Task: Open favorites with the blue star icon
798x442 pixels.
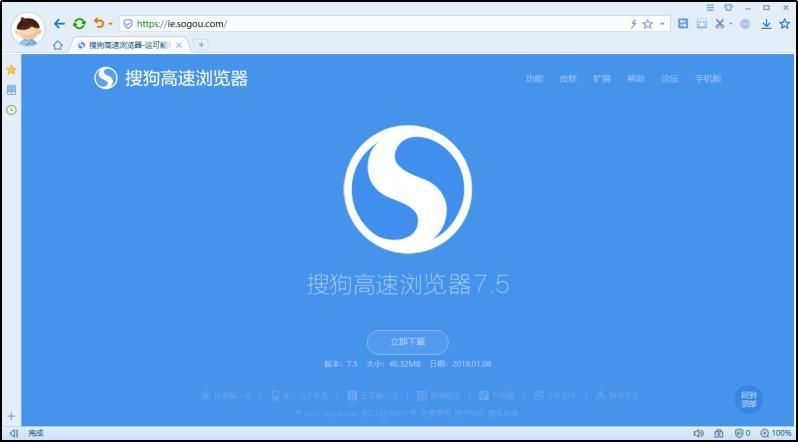Action: click(x=784, y=23)
